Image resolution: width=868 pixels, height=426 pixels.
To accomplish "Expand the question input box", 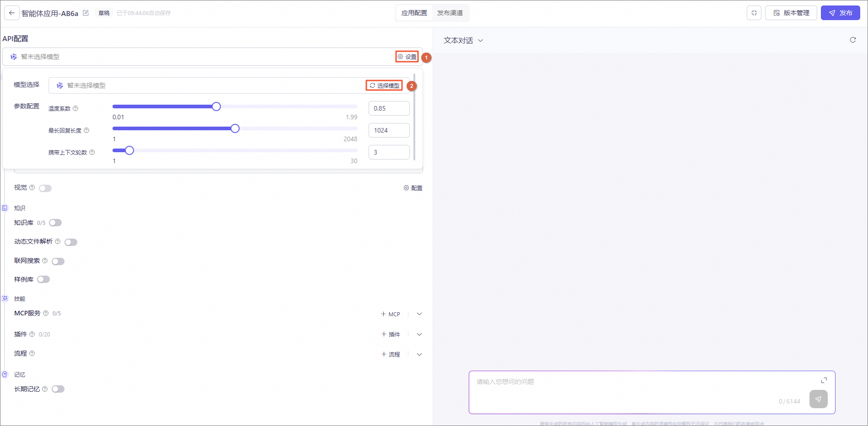I will pos(824,380).
